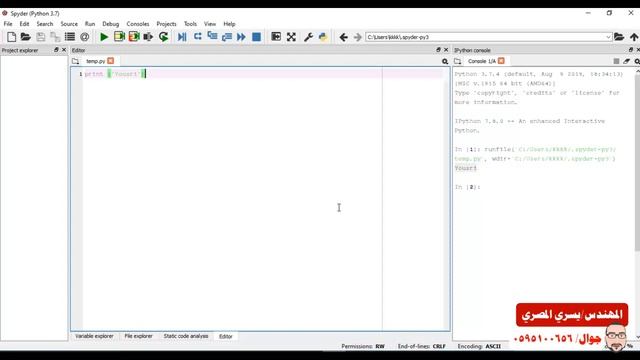Open the Projects menu
This screenshot has height=360, width=640.
pyautogui.click(x=166, y=24)
